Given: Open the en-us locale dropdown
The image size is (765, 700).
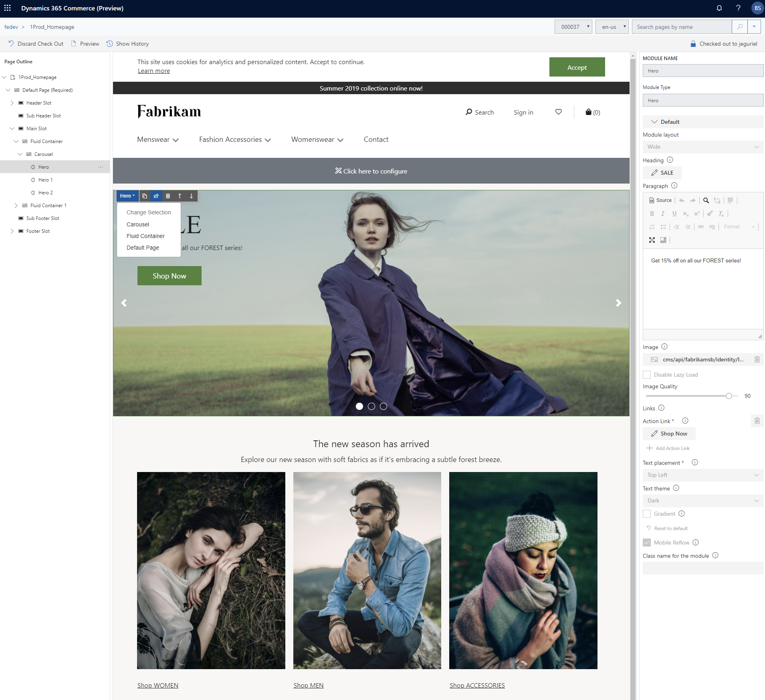Looking at the screenshot, I should click(612, 27).
